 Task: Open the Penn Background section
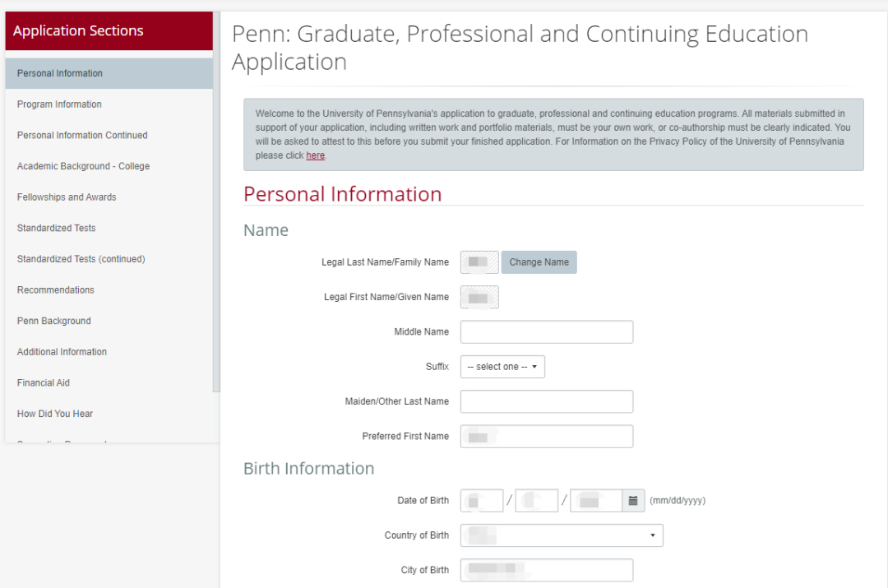pyautogui.click(x=53, y=321)
